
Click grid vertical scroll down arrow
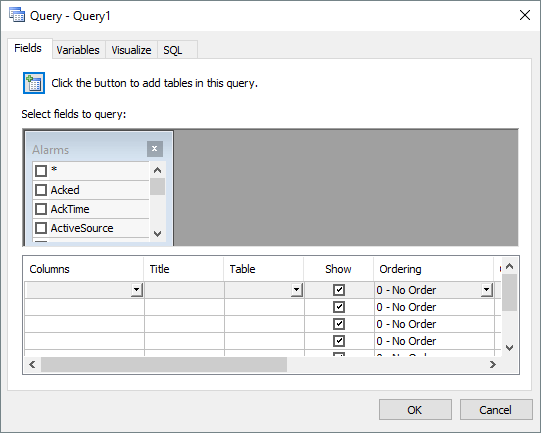(510, 347)
